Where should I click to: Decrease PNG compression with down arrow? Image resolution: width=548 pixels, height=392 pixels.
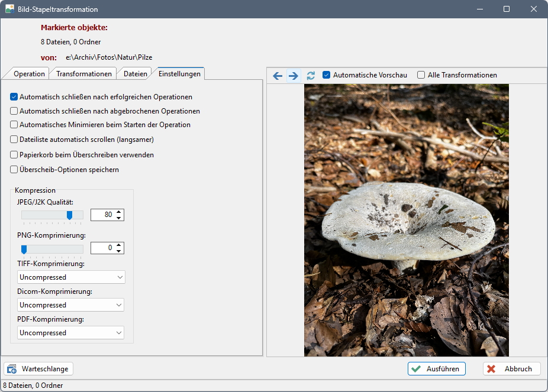119,251
